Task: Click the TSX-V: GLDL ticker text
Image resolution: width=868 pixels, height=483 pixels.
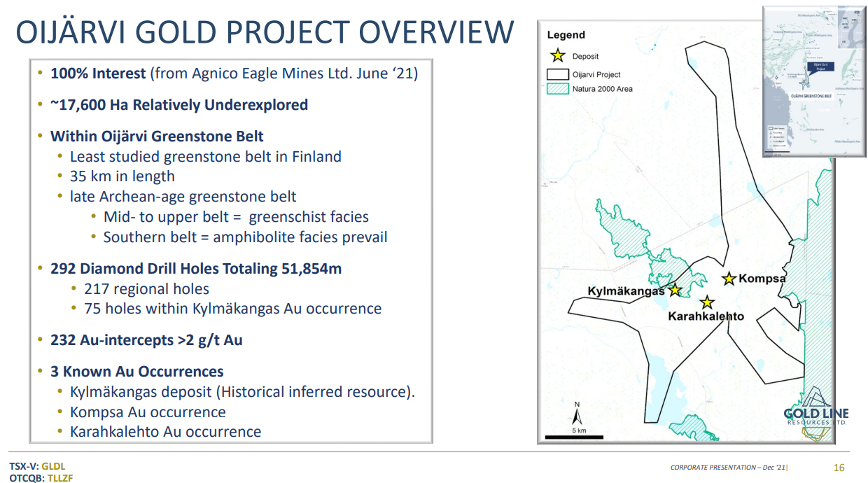Action: point(38,466)
